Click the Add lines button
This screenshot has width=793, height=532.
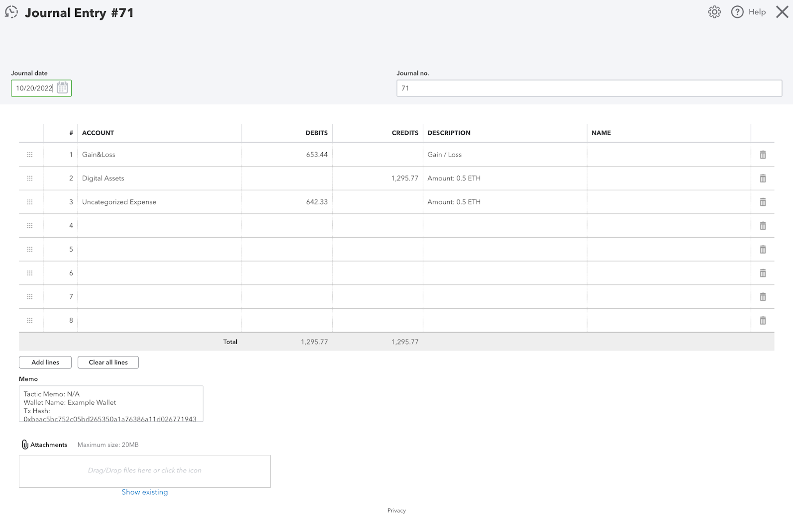tap(45, 362)
